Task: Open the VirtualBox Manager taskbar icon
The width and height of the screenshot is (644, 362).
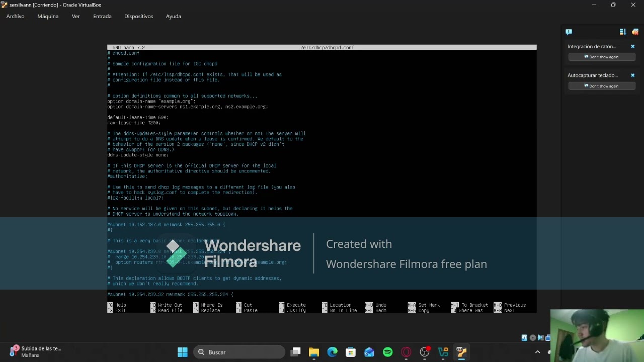Action: pyautogui.click(x=443, y=352)
